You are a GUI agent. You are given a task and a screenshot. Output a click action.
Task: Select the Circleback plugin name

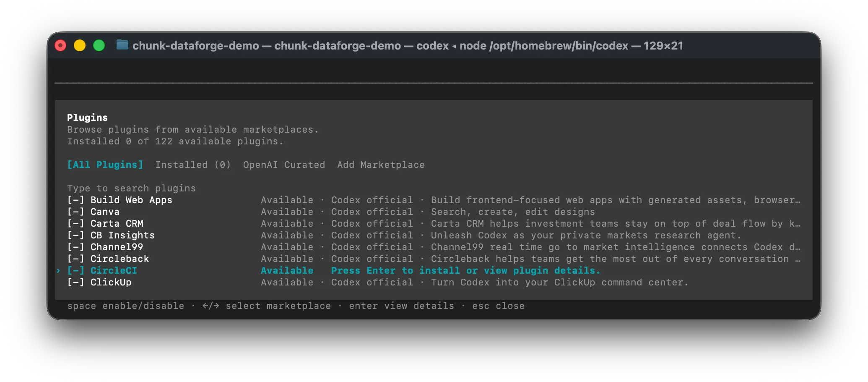tap(120, 259)
